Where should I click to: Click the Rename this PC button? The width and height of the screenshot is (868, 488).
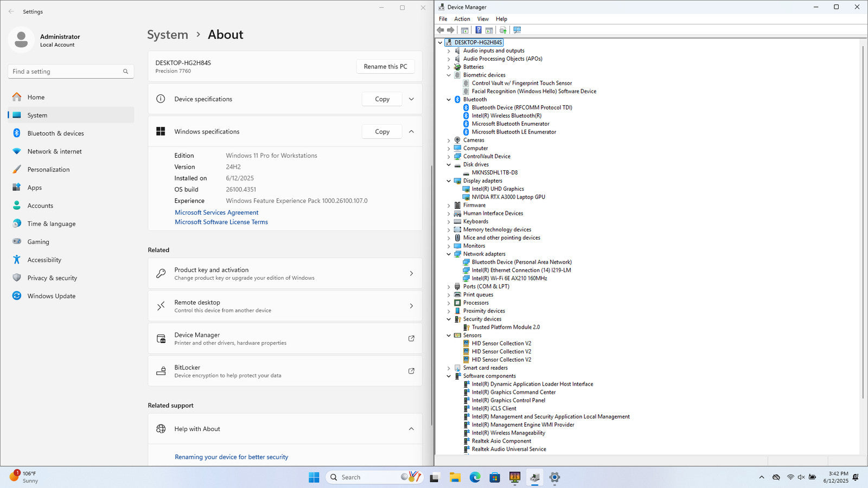(x=385, y=66)
